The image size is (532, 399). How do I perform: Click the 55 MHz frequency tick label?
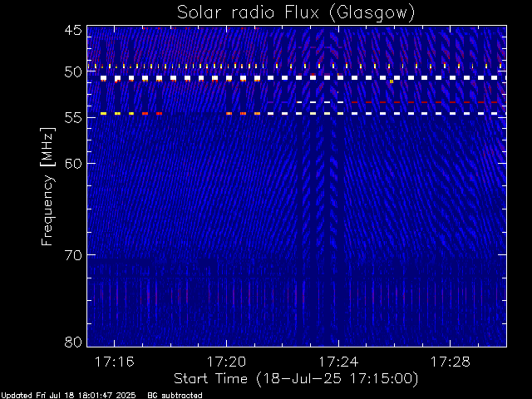tap(73, 118)
